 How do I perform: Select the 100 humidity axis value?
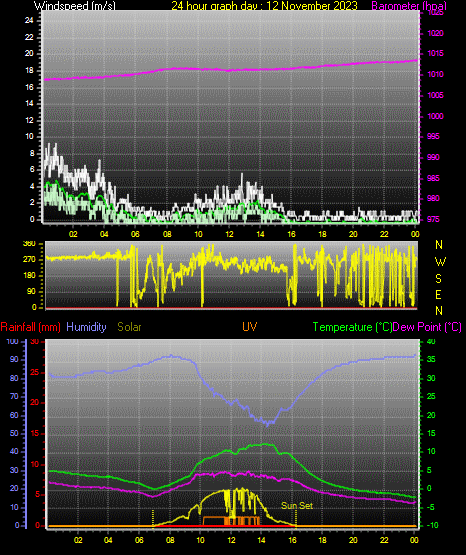[x=12, y=341]
